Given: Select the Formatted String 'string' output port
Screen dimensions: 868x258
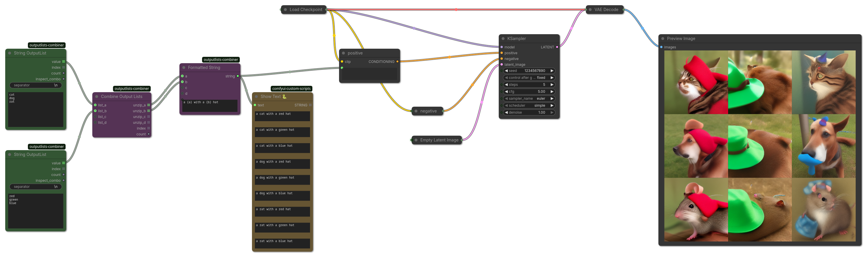Looking at the screenshot, I should pos(238,76).
